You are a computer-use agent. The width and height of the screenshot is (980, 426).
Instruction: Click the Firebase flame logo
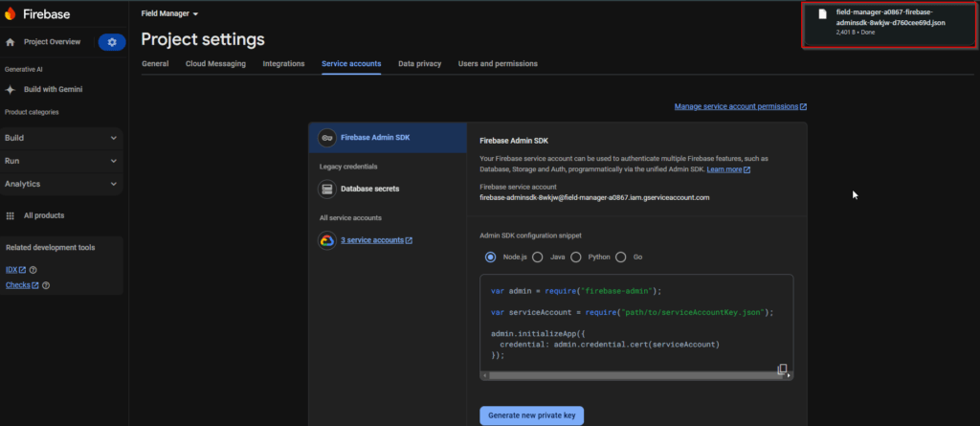coord(10,13)
